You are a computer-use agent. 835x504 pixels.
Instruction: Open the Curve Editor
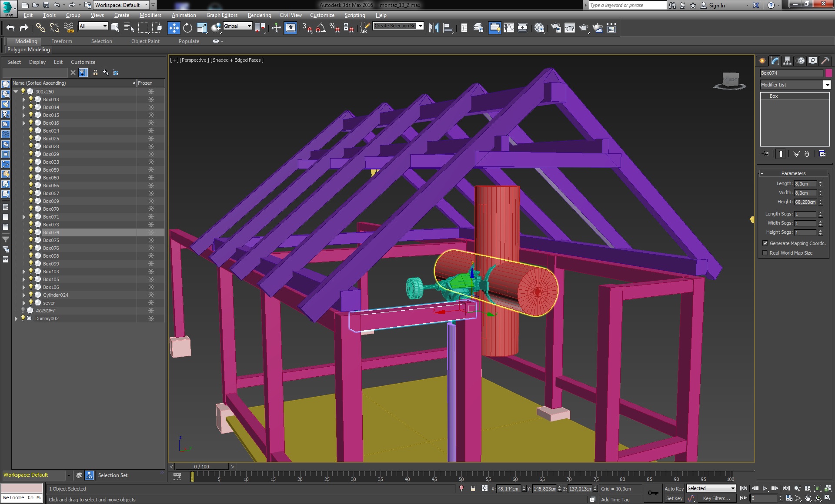[x=509, y=28]
